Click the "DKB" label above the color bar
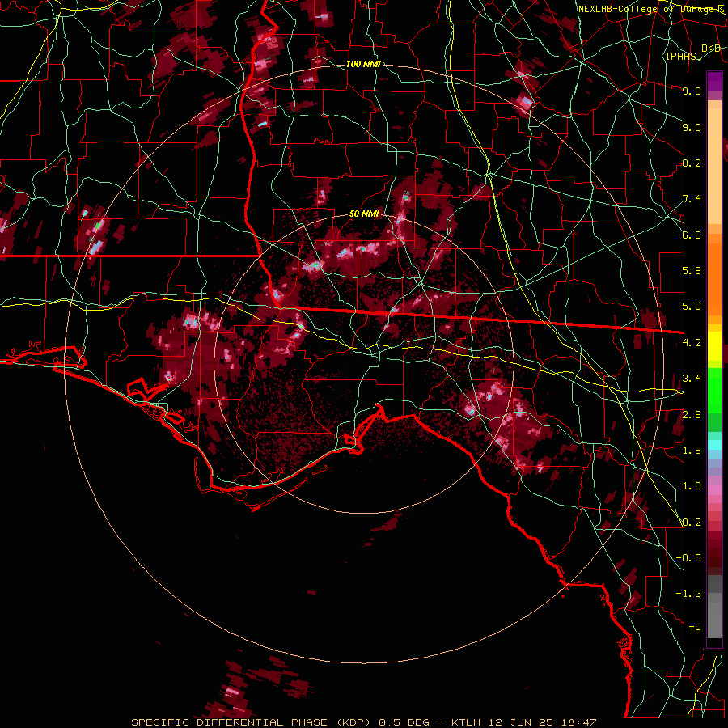This screenshot has height=728, width=728. click(711, 49)
